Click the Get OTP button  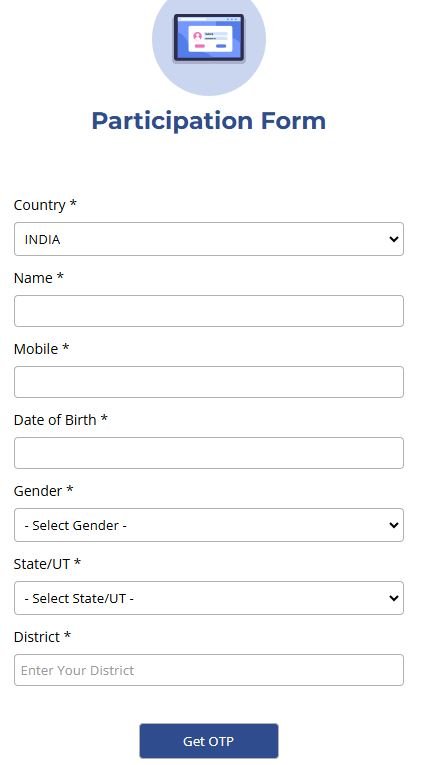point(209,741)
